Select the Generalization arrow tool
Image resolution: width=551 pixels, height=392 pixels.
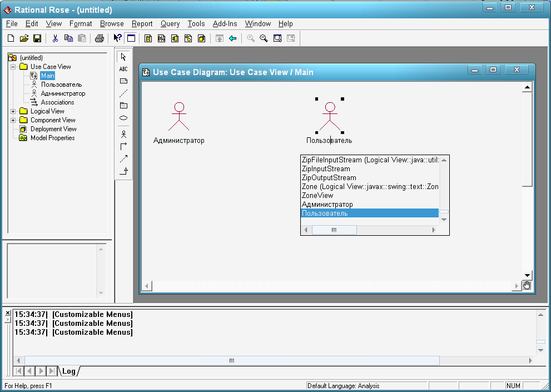[x=123, y=171]
